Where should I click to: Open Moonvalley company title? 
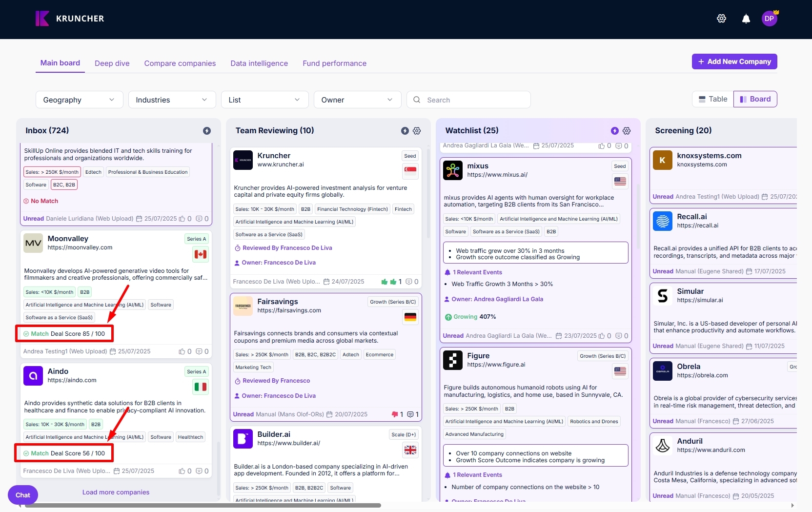(68, 239)
